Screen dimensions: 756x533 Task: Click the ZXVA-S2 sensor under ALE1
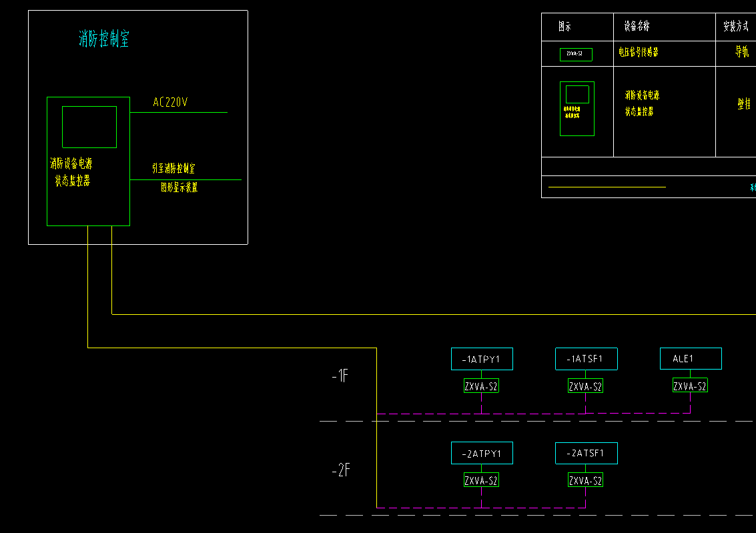tap(690, 386)
